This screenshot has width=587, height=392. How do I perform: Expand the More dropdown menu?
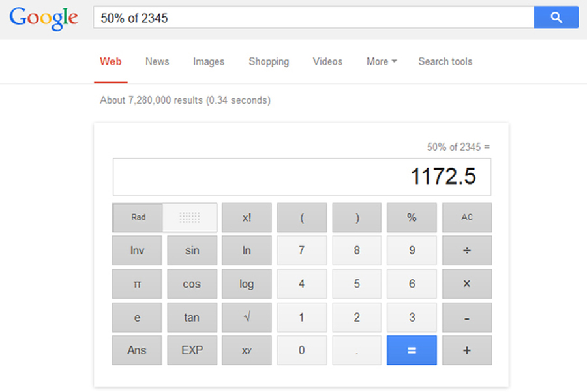tap(382, 61)
